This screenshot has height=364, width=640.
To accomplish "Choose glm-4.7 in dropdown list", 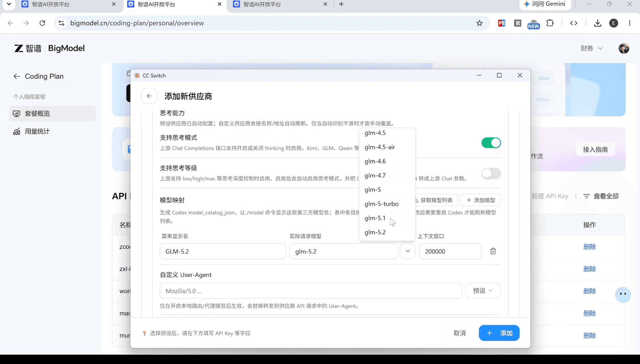I will pos(387,175).
